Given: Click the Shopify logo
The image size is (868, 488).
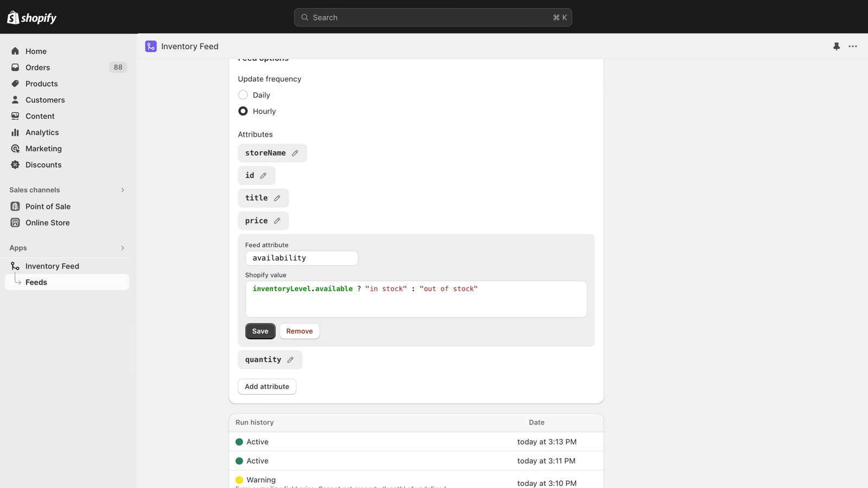Looking at the screenshot, I should coord(31,17).
